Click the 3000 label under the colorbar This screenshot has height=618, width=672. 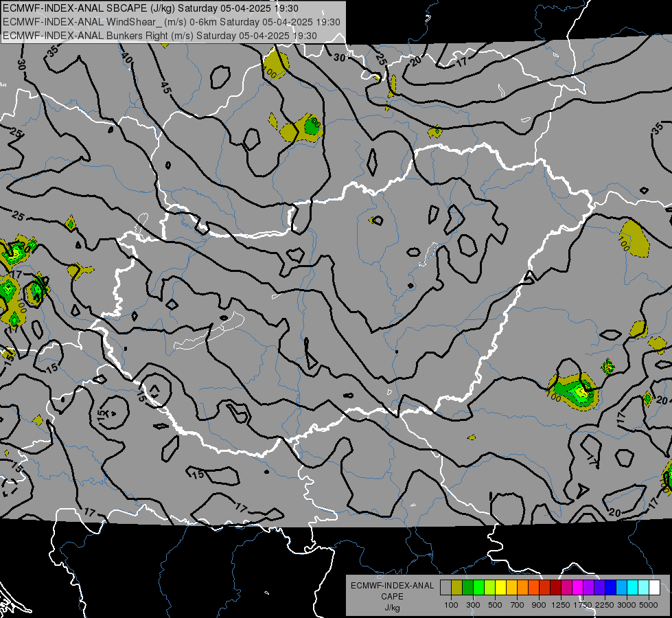(627, 605)
